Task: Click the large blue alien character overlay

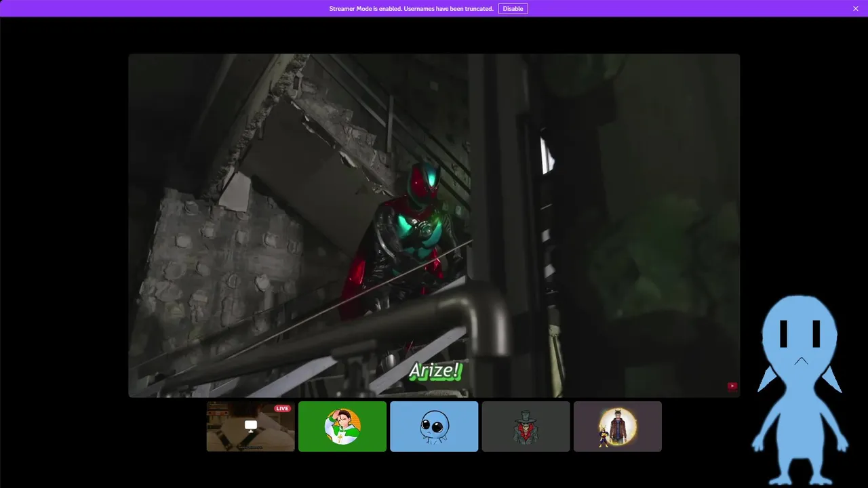Action: (800, 390)
